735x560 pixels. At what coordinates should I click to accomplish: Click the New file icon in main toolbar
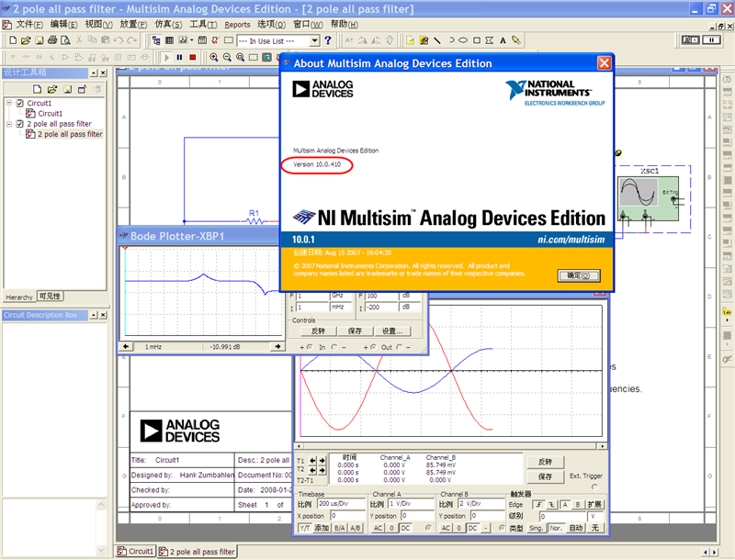pyautogui.click(x=13, y=40)
